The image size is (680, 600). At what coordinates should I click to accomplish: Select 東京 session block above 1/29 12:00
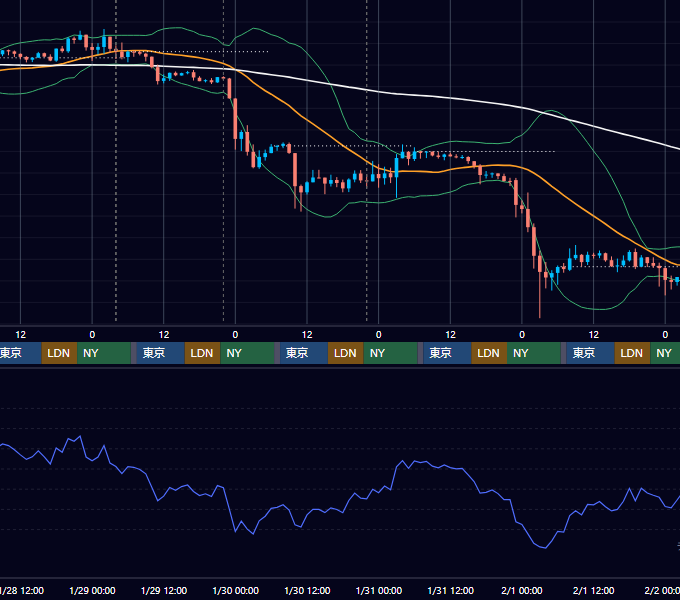tap(160, 353)
